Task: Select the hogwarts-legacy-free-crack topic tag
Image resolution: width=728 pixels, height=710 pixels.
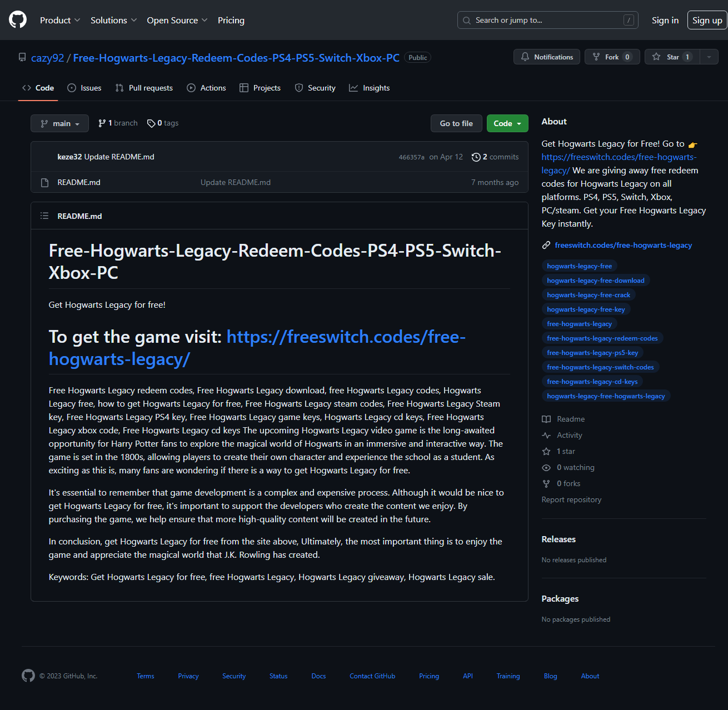Action: click(589, 295)
